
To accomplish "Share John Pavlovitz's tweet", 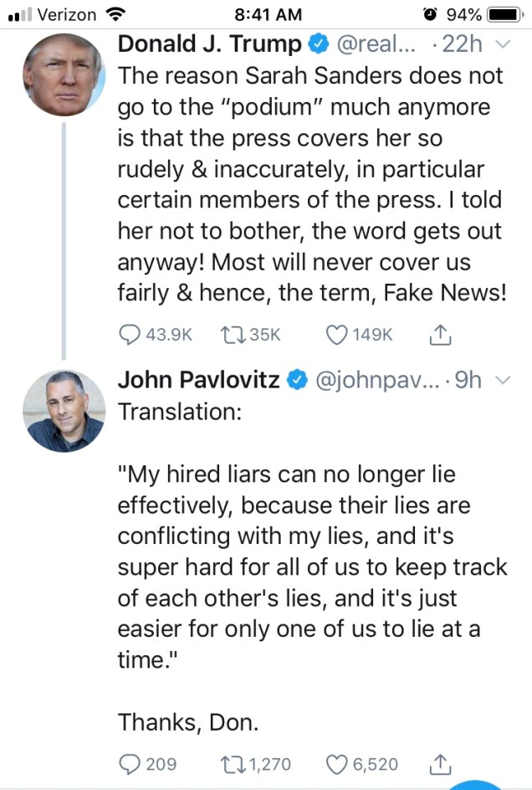I will (x=440, y=763).
